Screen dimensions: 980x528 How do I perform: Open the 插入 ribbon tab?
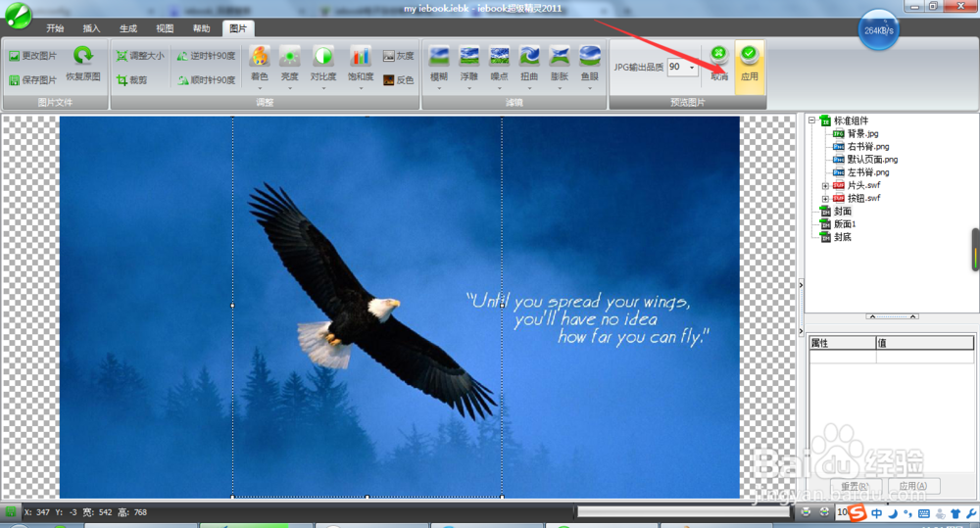click(x=91, y=28)
